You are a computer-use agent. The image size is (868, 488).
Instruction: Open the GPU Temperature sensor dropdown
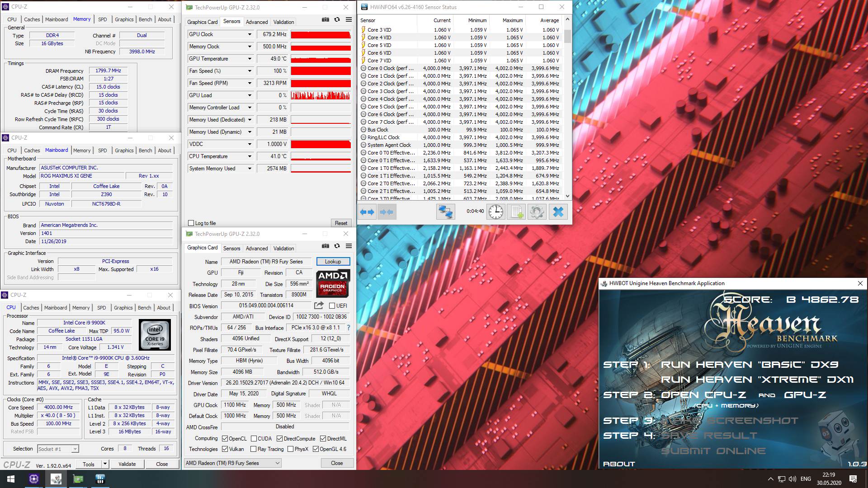(x=250, y=59)
